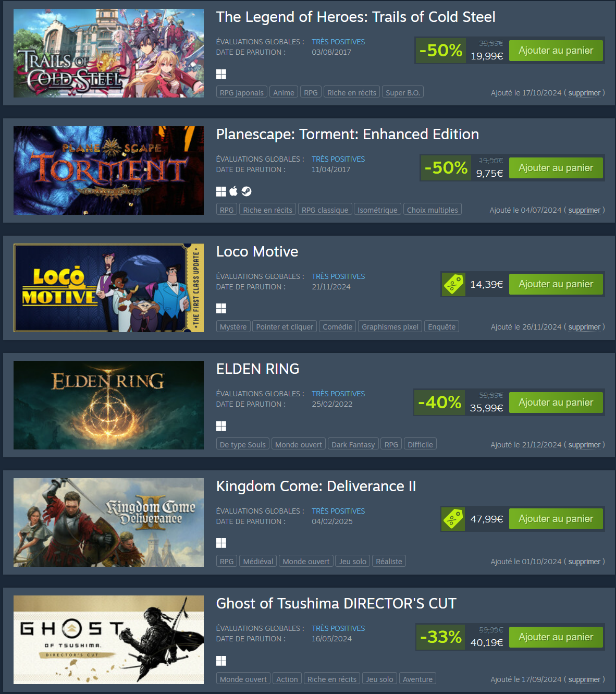
Task: Click the Windows icon under Planescape: Torment
Action: click(x=221, y=191)
